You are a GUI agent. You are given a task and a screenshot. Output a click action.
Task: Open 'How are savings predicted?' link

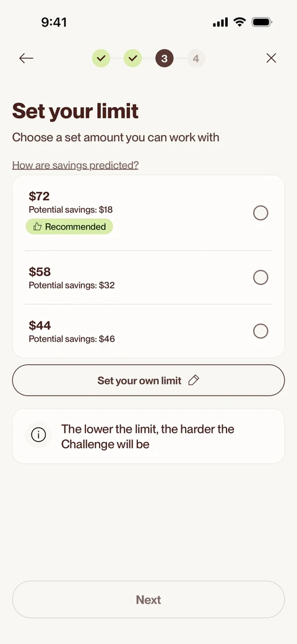[x=75, y=165]
